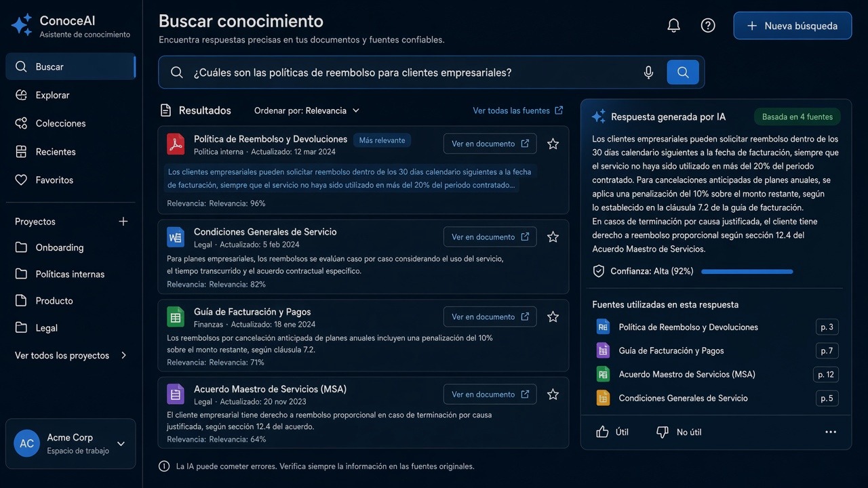Click the spreadsheet icon of Guía de Facturación y Pagos result

(176, 317)
